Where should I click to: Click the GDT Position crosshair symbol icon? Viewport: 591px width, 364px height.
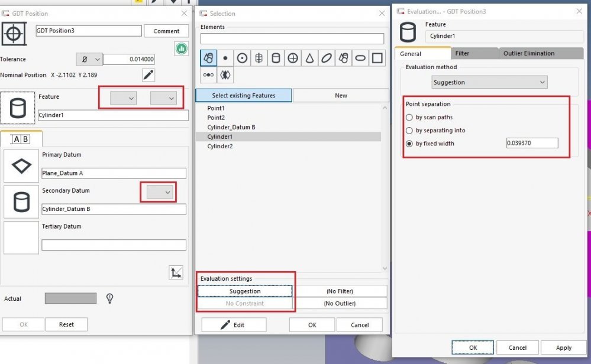pos(14,34)
